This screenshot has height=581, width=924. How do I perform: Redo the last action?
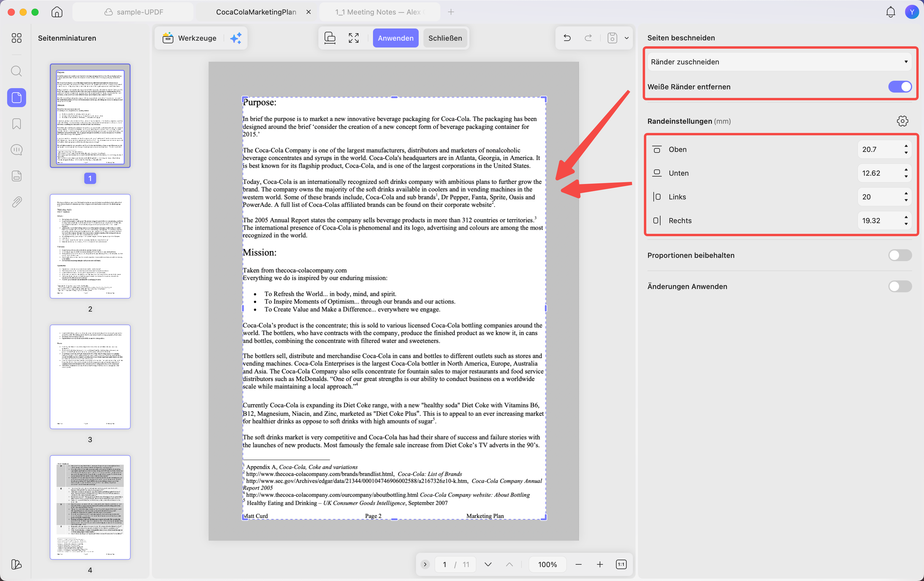[x=588, y=38]
